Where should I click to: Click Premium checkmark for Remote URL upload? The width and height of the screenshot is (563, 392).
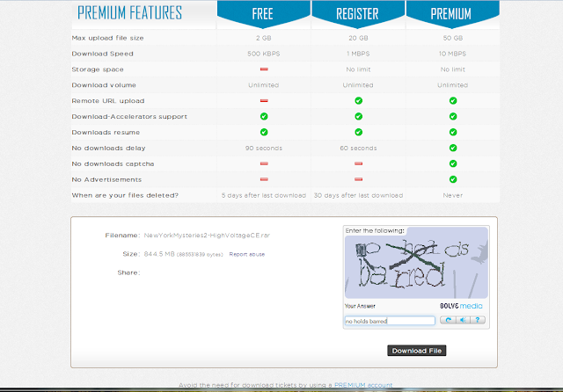pos(453,101)
